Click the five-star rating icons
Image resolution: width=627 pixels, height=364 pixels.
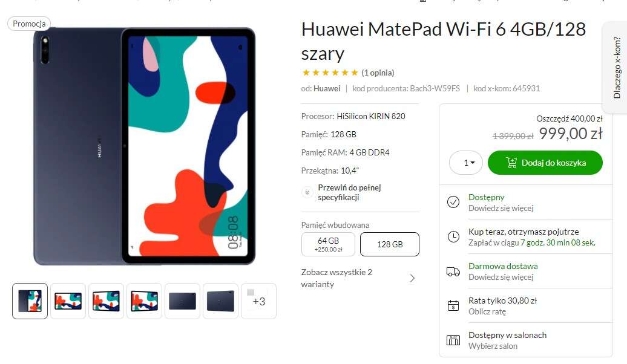pyautogui.click(x=330, y=73)
